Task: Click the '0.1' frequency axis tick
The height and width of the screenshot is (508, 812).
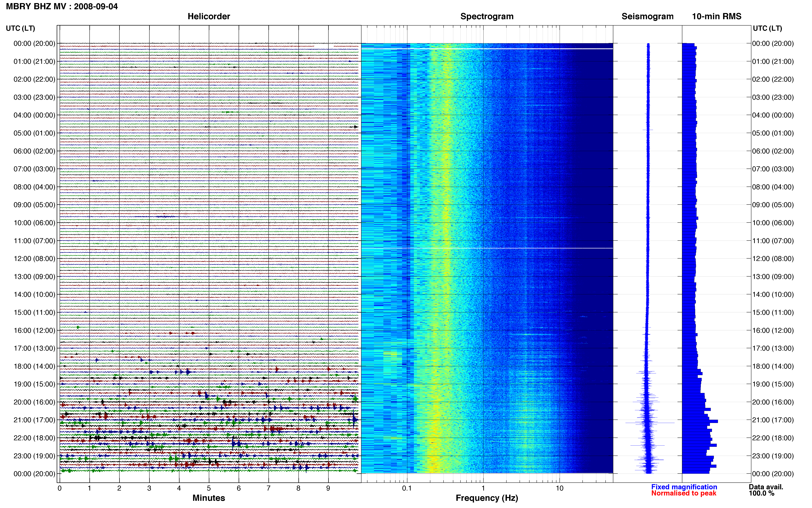Action: (407, 488)
